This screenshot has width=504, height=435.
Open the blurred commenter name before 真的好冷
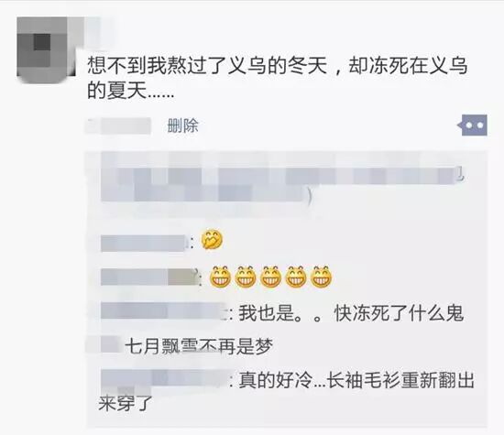tap(165, 378)
